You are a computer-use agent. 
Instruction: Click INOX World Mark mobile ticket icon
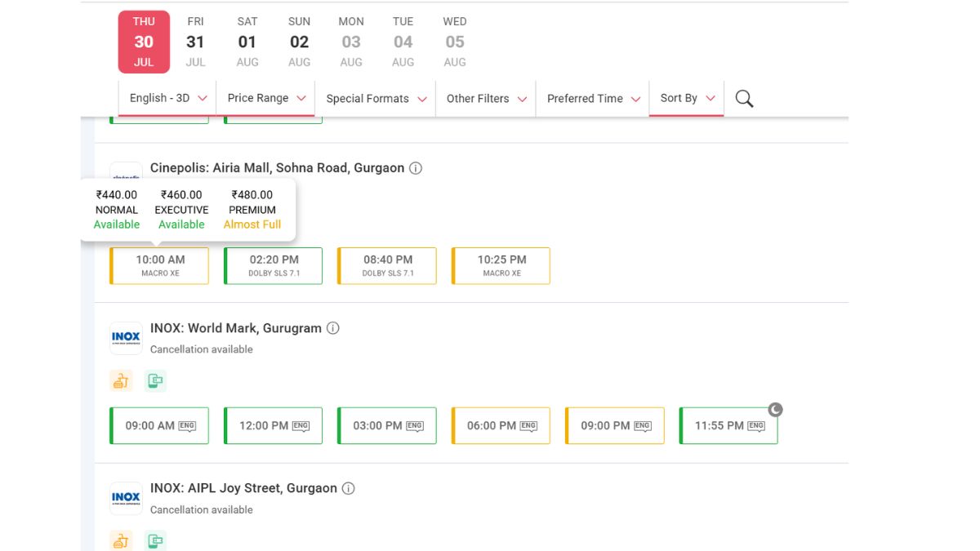pos(156,380)
